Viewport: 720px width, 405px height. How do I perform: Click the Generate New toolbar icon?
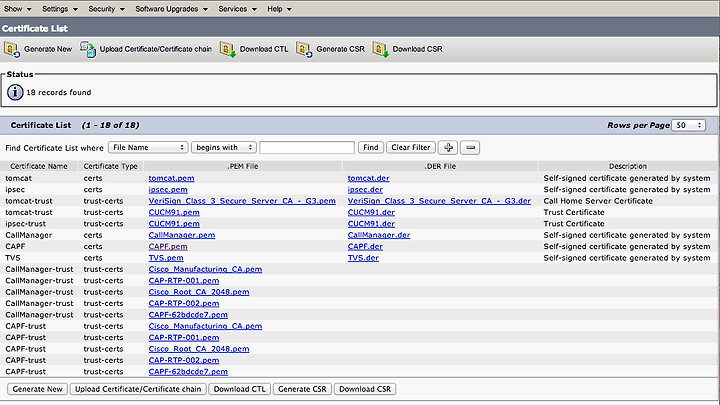pos(12,49)
